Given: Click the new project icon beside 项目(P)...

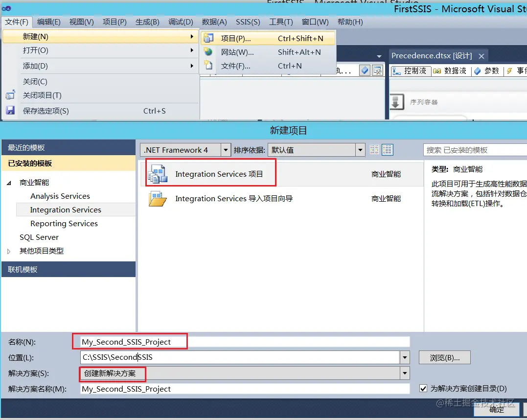Looking at the screenshot, I should click(x=208, y=38).
